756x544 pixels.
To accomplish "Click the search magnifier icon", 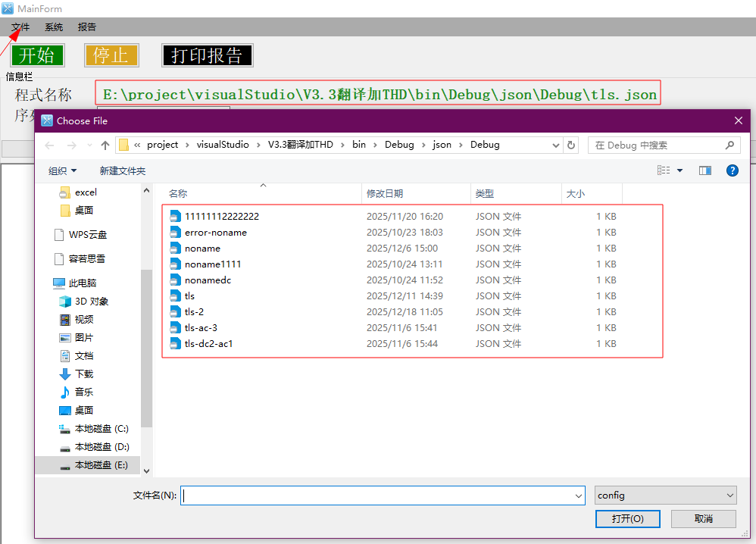I will pos(730,145).
